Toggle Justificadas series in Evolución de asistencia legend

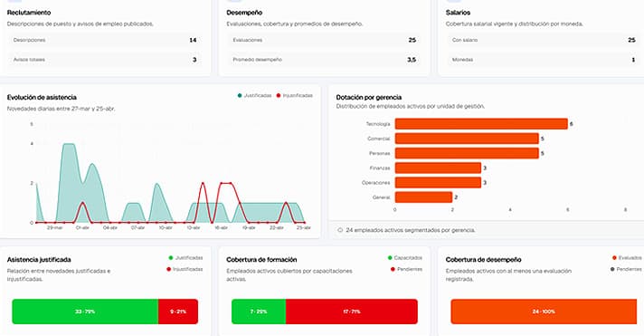coord(255,95)
